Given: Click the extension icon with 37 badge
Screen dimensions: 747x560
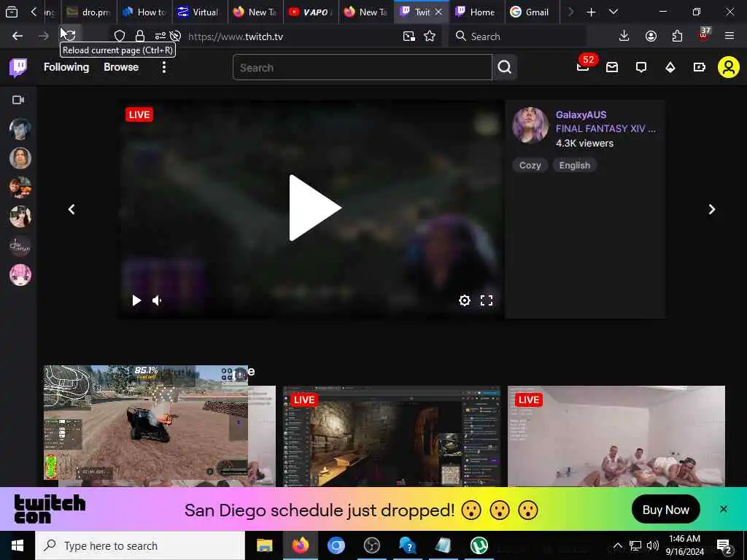Looking at the screenshot, I should [x=704, y=35].
